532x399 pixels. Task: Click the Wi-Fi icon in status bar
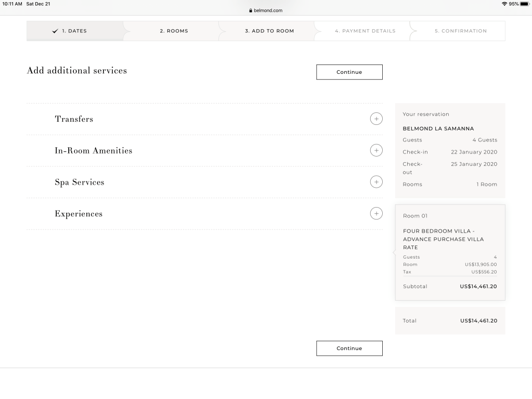pyautogui.click(x=504, y=4)
